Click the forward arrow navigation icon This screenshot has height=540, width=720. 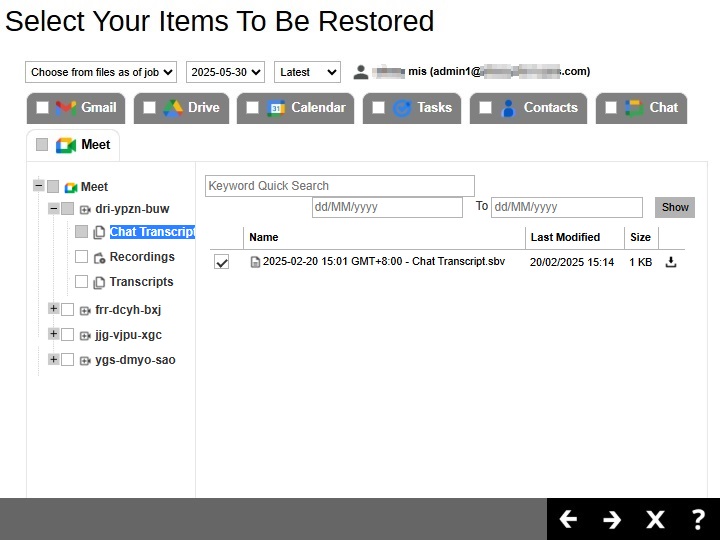point(612,519)
